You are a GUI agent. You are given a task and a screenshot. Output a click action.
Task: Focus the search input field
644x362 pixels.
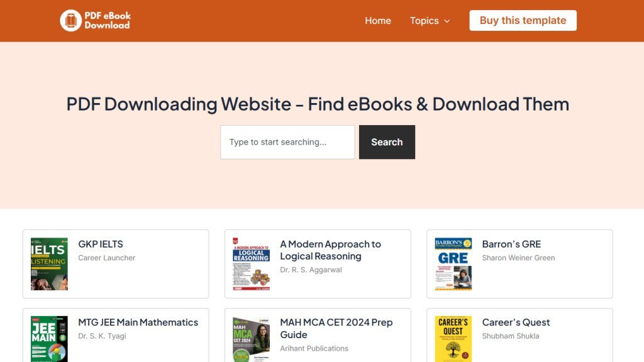pyautogui.click(x=287, y=142)
